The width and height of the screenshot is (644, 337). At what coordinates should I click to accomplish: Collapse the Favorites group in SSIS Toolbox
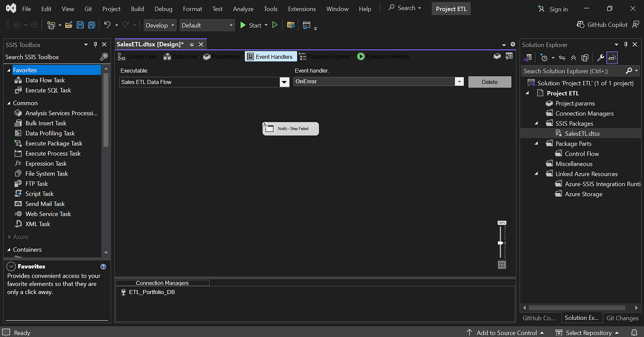[x=9, y=70]
